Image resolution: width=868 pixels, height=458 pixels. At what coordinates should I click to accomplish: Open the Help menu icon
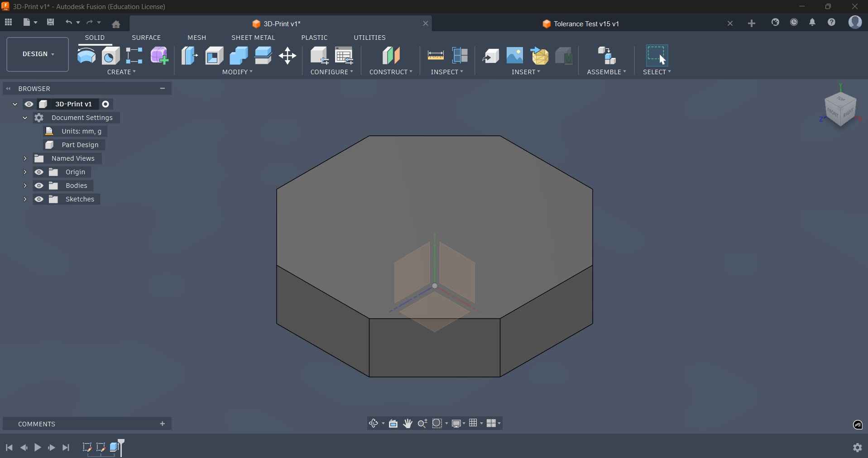coord(832,22)
